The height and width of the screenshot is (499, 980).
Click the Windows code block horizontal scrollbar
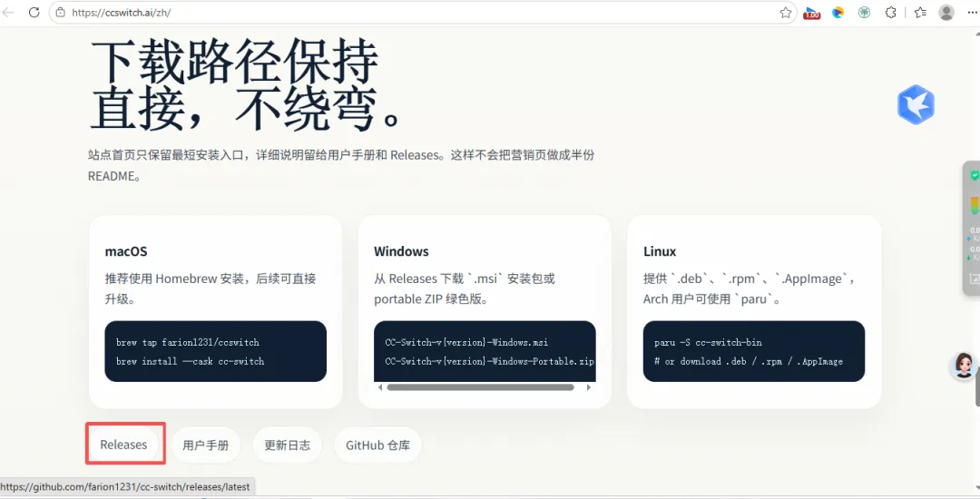click(480, 387)
